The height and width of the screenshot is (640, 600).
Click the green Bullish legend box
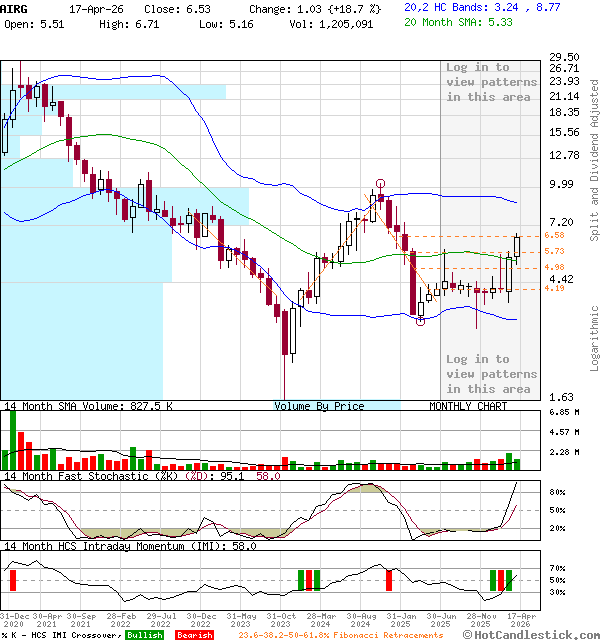(x=145, y=635)
